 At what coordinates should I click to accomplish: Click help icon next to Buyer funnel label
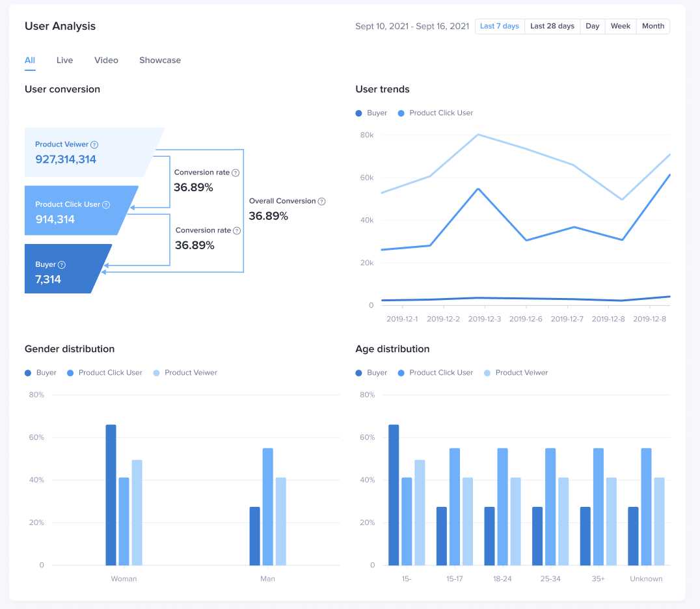pyautogui.click(x=62, y=265)
